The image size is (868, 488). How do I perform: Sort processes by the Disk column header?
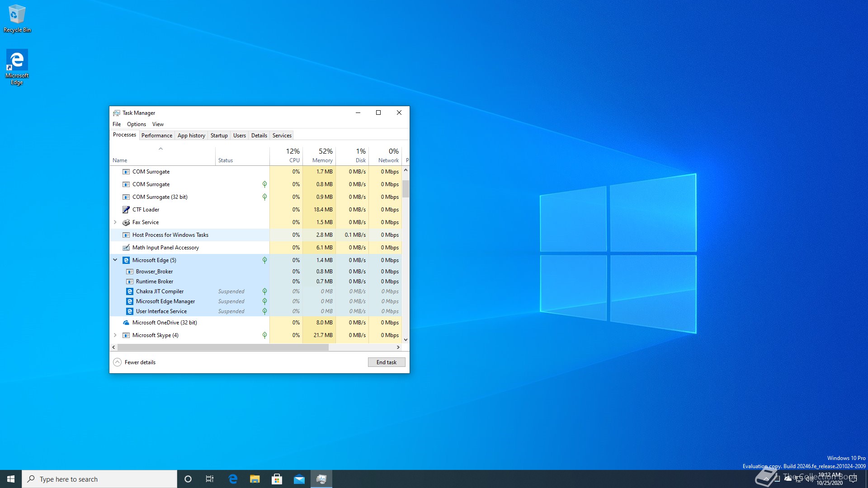pos(352,155)
